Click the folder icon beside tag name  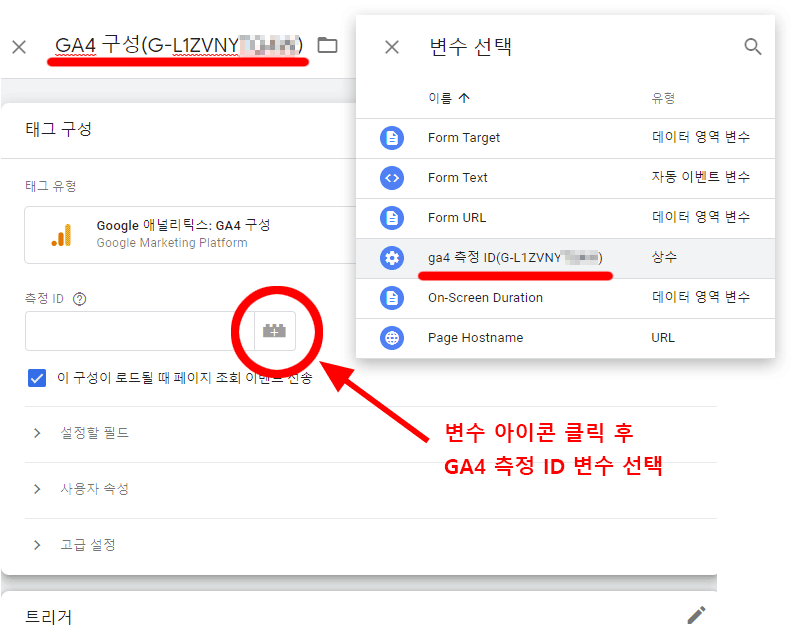pos(327,45)
